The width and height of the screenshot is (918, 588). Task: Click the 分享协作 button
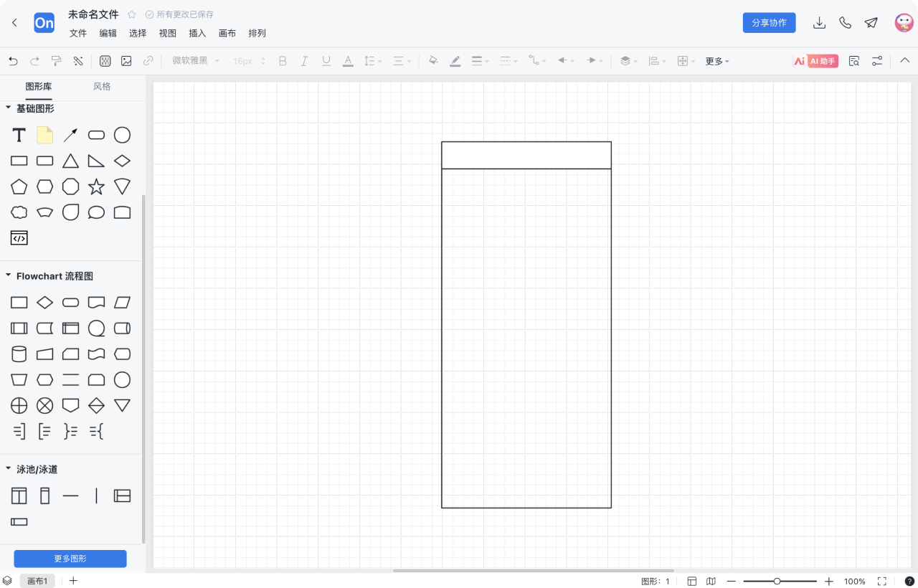pos(769,23)
